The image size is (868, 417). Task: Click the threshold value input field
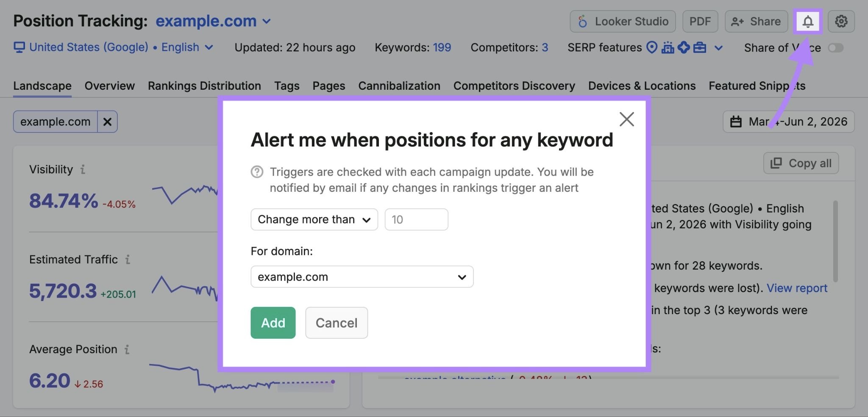point(416,219)
